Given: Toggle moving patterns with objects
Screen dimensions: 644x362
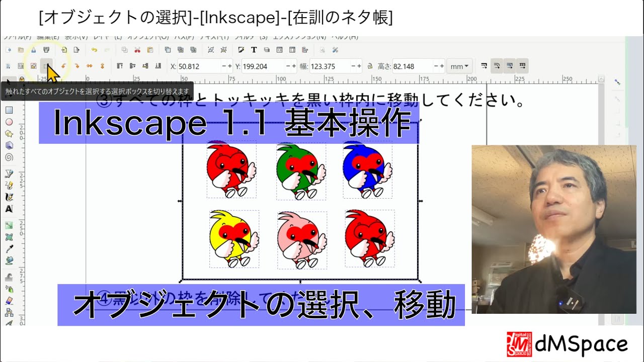Looking at the screenshot, I should click(x=523, y=66).
